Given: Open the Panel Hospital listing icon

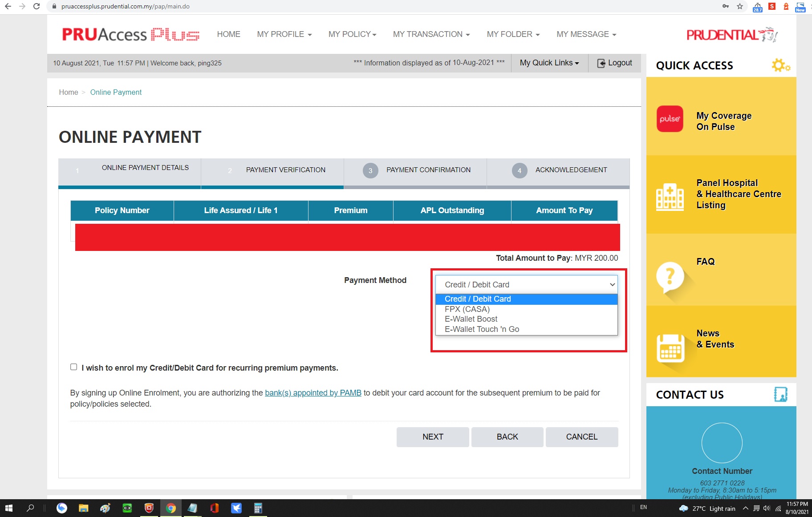Looking at the screenshot, I should coord(670,197).
